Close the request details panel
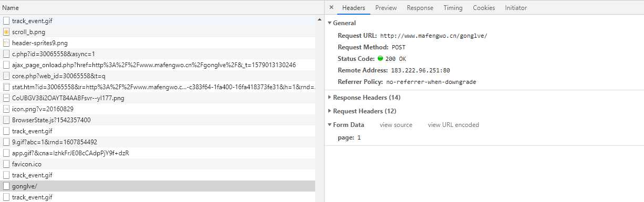The image size is (644, 202). (331, 7)
